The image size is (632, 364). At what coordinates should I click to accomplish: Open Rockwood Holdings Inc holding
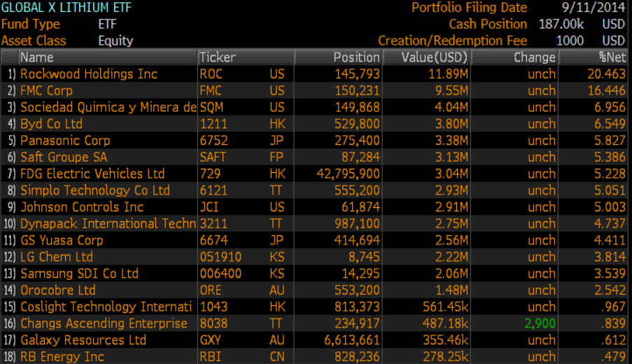pyautogui.click(x=89, y=73)
